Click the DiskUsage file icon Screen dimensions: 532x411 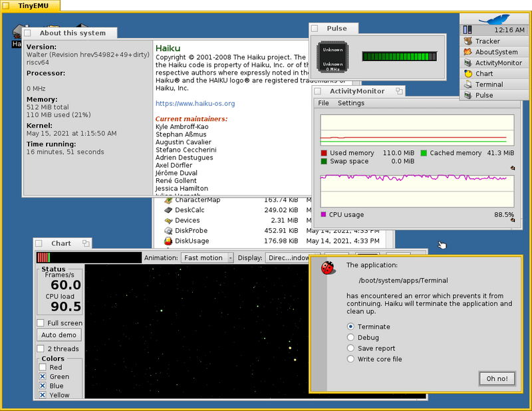[168, 241]
